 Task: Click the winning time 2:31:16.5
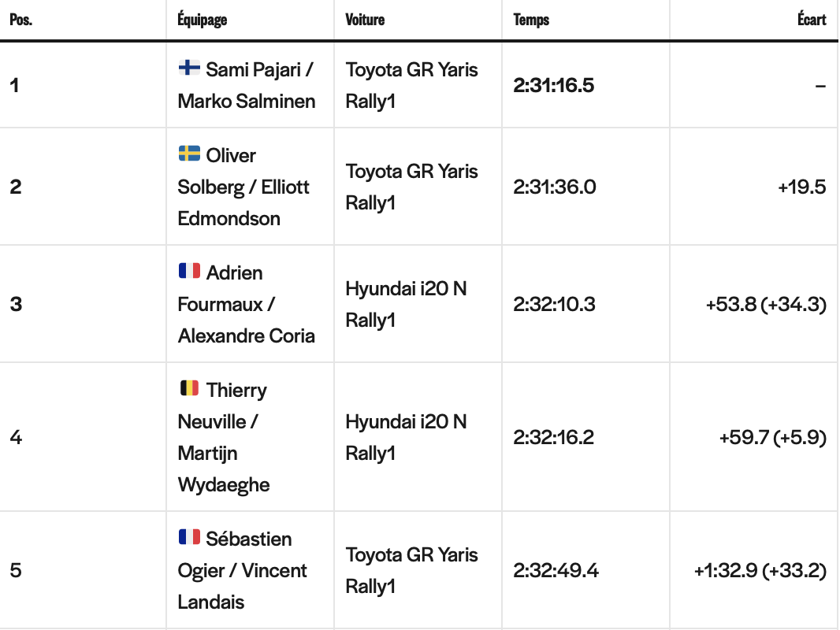pyautogui.click(x=553, y=85)
